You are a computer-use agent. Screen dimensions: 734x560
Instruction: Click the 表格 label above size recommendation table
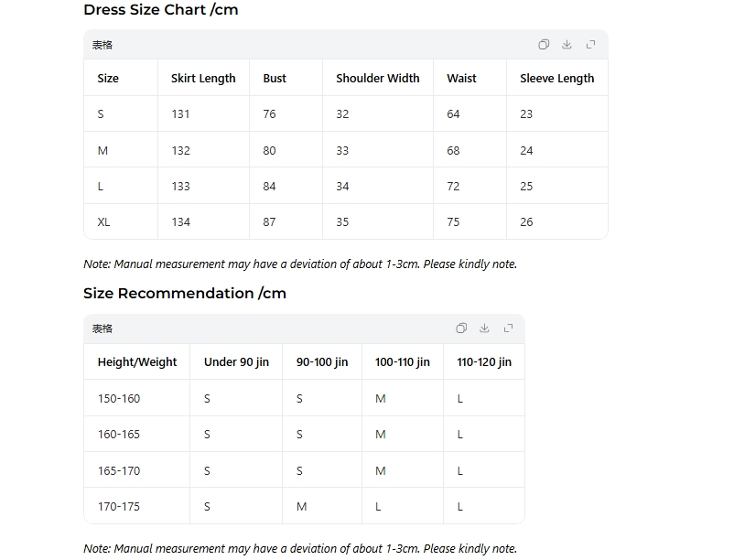103,328
